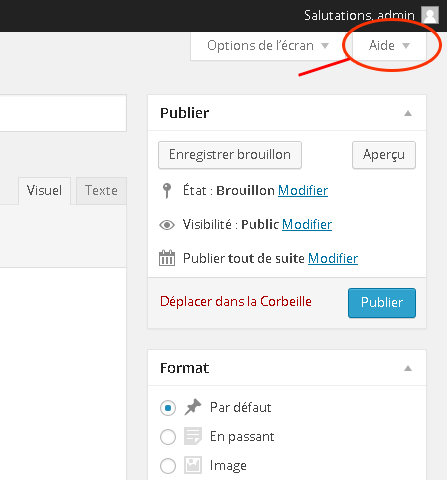
Task: Click the blue Publier button
Action: [x=382, y=303]
